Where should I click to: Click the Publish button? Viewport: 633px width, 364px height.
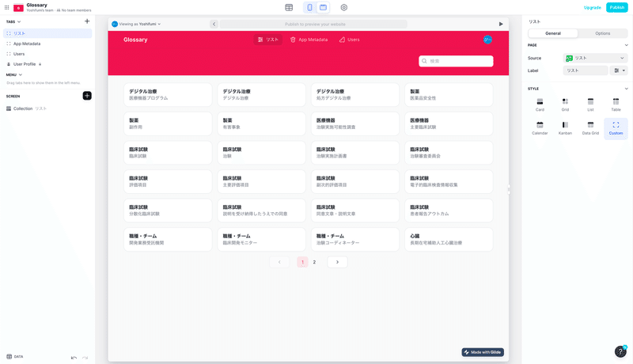(x=617, y=7)
